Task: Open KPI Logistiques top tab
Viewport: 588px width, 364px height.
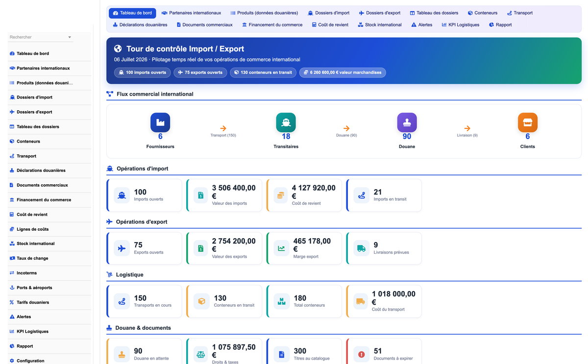Action: pyautogui.click(x=461, y=24)
